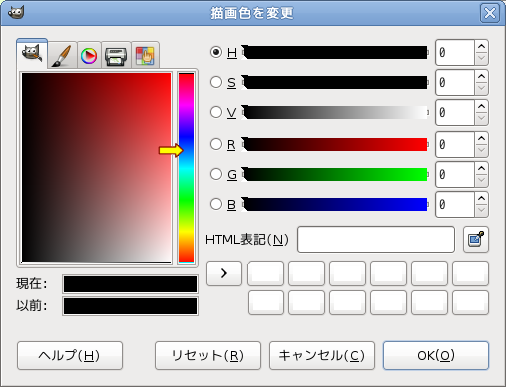This screenshot has height=387, width=506.
Task: Decrease the G value with down arrow
Action: point(481,181)
